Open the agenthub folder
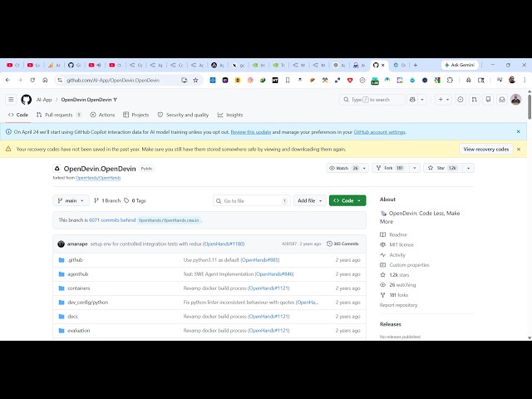532x399 pixels. [77, 273]
